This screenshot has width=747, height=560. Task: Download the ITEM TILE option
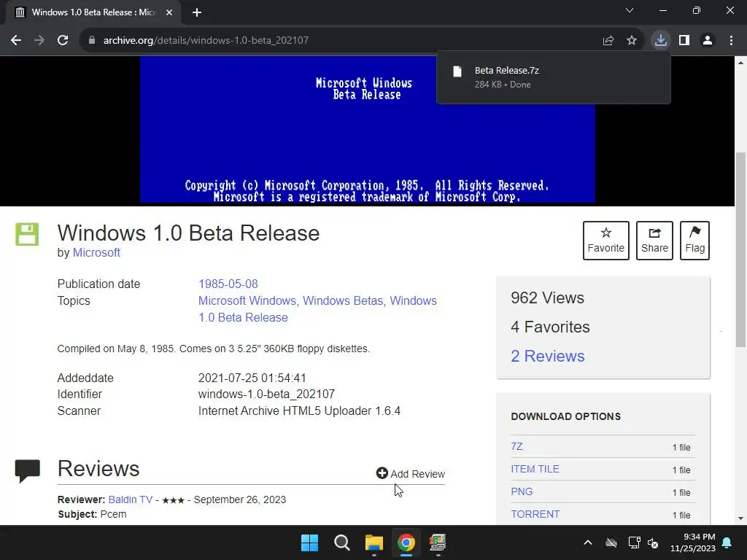(x=535, y=469)
